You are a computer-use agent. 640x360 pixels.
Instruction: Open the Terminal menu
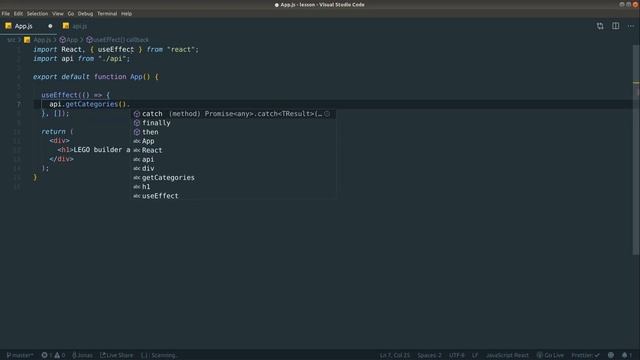107,13
